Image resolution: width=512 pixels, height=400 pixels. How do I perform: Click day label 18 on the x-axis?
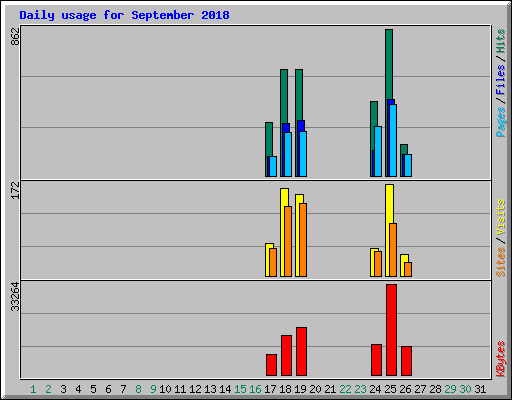pyautogui.click(x=285, y=389)
